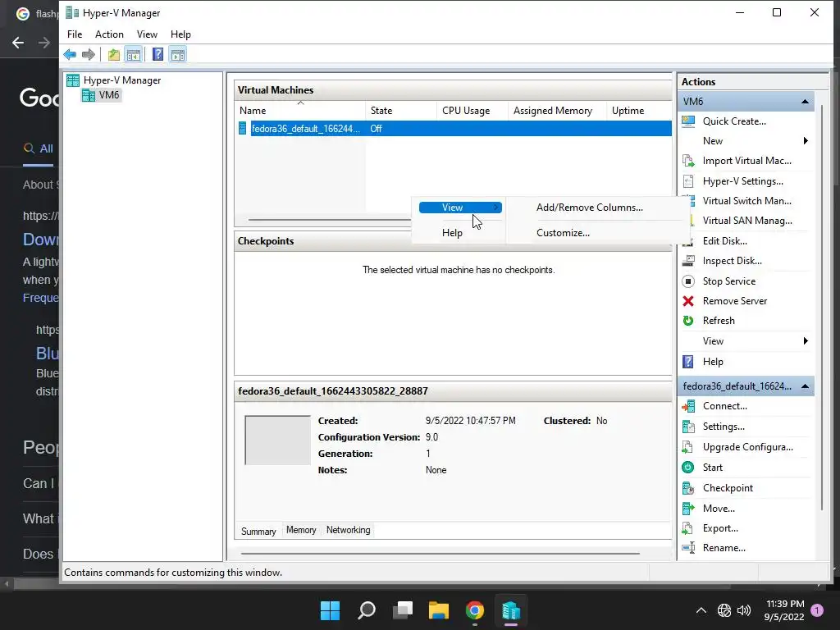The image size is (840, 630).
Task: Open the Action menu
Action: point(109,34)
